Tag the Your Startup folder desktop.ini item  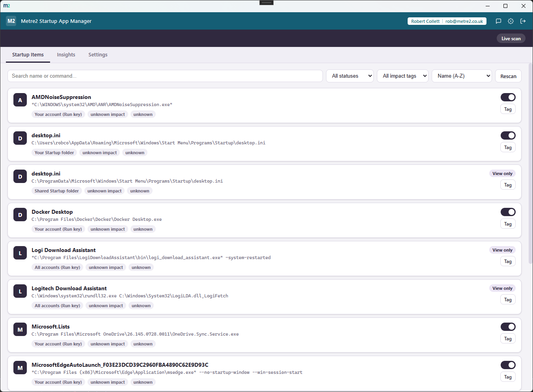pyautogui.click(x=508, y=147)
